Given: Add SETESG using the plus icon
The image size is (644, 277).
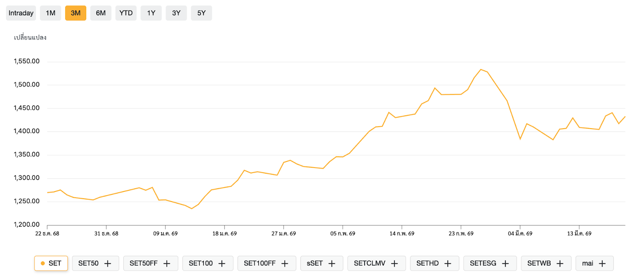Looking at the screenshot, I should point(506,264).
